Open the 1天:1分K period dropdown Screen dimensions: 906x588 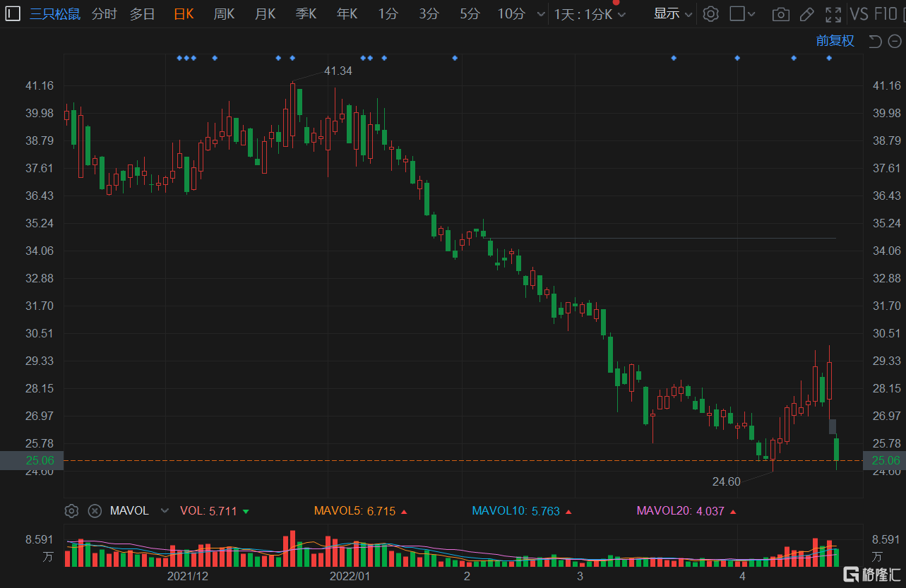coord(590,14)
